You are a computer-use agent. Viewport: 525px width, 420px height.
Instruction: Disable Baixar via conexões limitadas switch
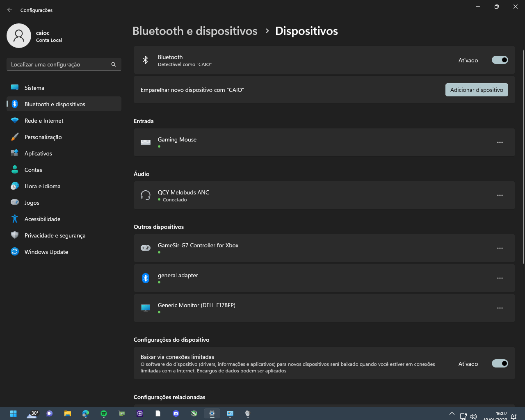click(500, 363)
